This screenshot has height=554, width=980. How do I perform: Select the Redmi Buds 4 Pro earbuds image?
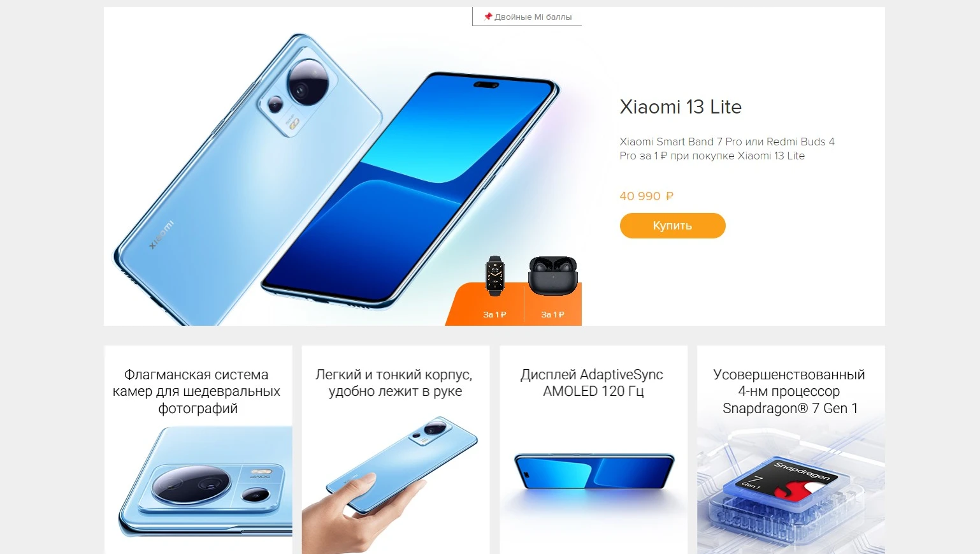point(552,275)
